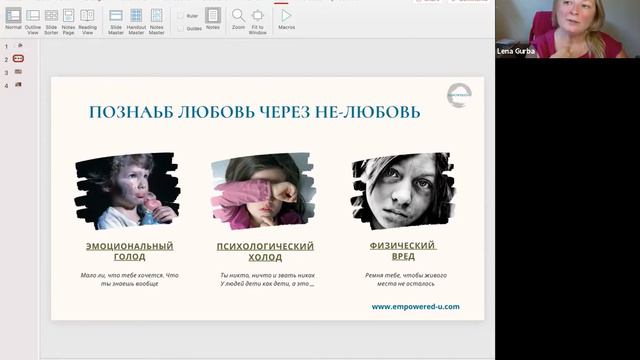Open Handout Master view
The image size is (640, 360).
pos(136,22)
